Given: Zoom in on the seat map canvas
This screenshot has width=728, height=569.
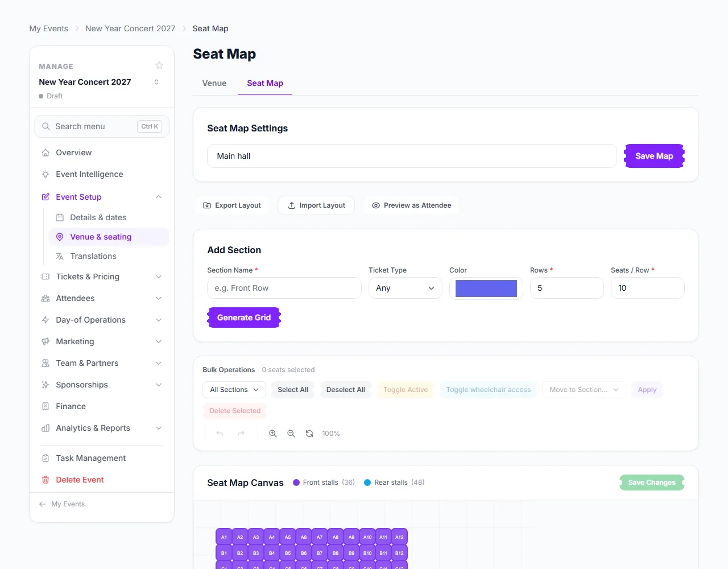Looking at the screenshot, I should pyautogui.click(x=273, y=434).
